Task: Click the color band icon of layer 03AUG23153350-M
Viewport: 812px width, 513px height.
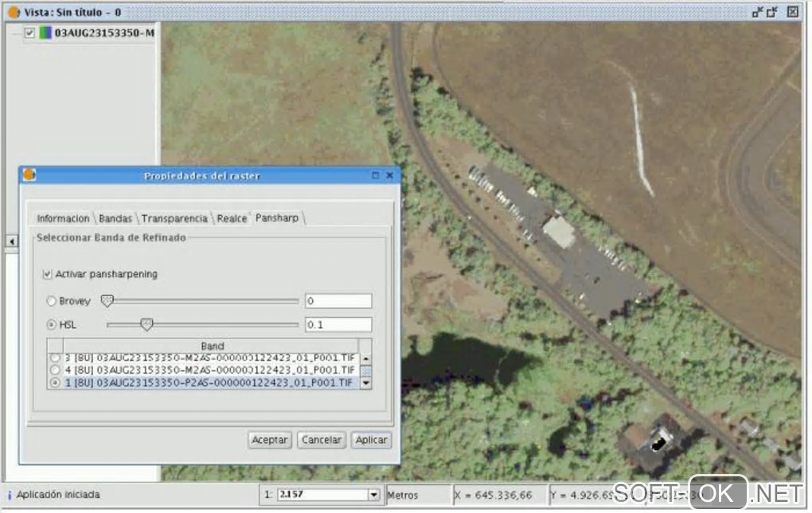Action: (45, 33)
